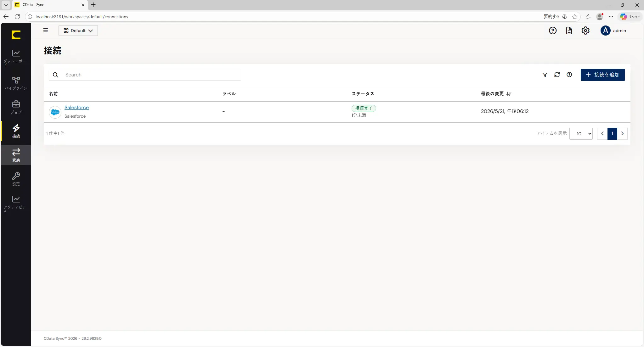Go back in browser history
The height and width of the screenshot is (347, 644).
[x=6, y=17]
